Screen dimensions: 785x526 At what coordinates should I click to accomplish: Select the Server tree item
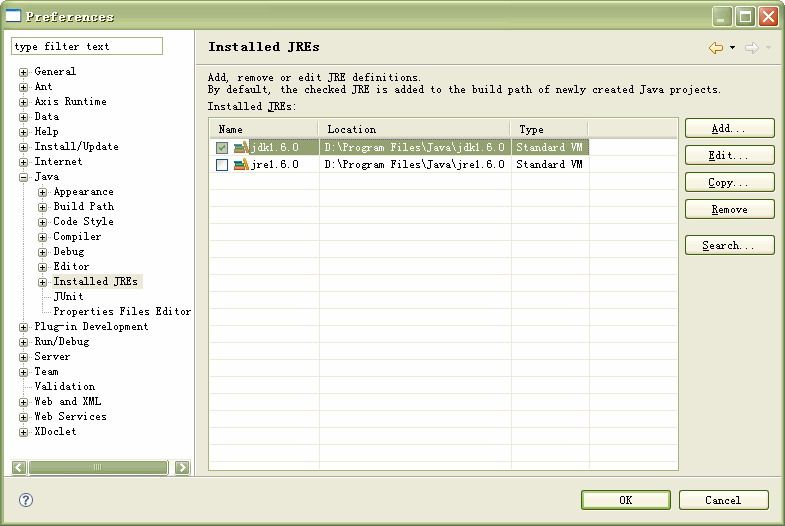pos(52,356)
